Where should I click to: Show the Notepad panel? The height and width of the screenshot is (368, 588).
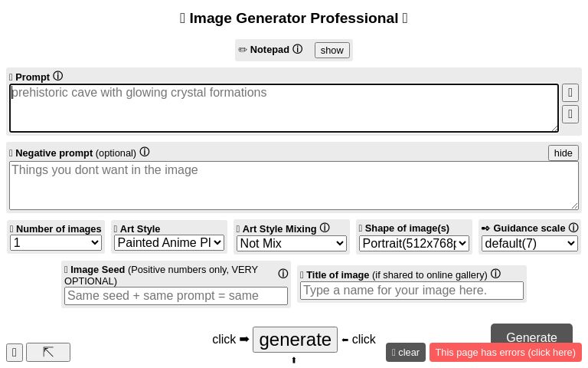(x=332, y=50)
